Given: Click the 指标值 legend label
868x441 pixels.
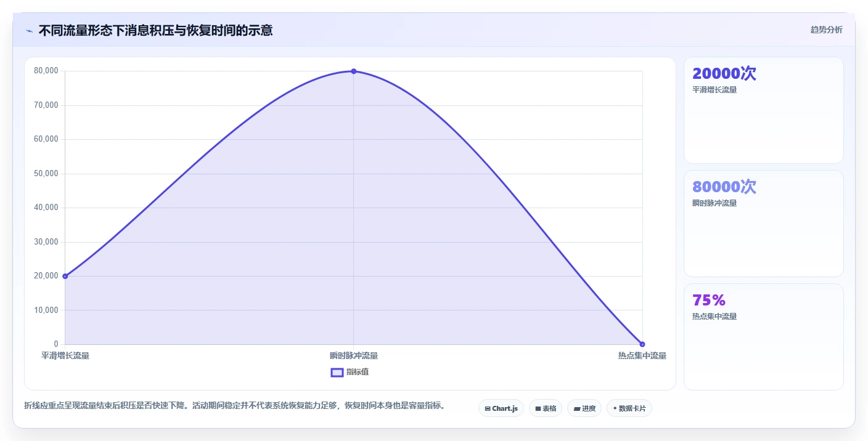Looking at the screenshot, I should coord(358,372).
